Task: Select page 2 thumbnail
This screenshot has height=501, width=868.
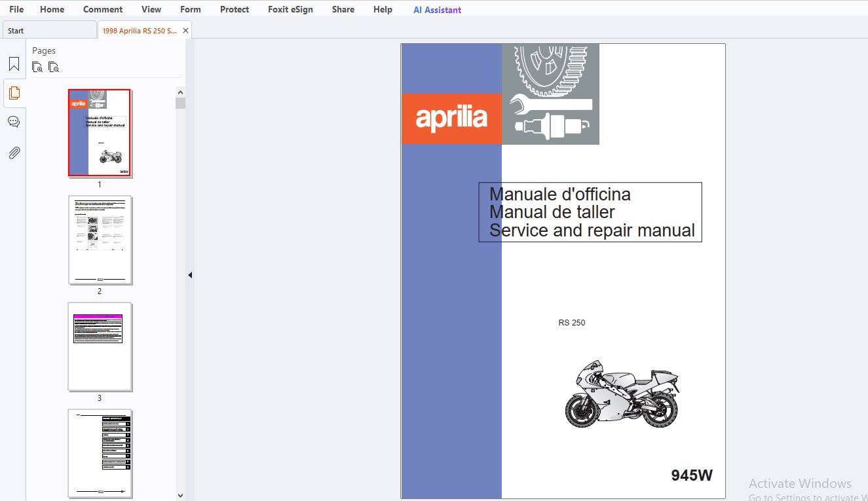Action: (100, 240)
